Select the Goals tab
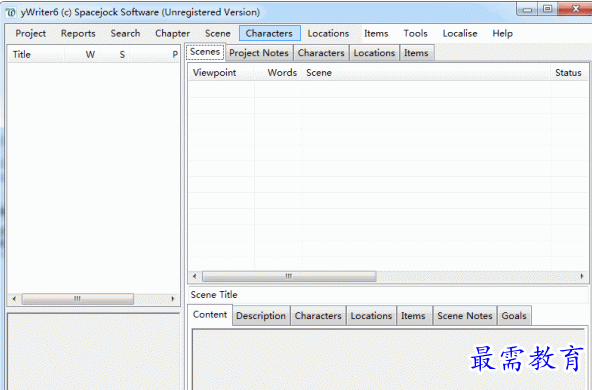The image size is (592, 390). tap(514, 316)
